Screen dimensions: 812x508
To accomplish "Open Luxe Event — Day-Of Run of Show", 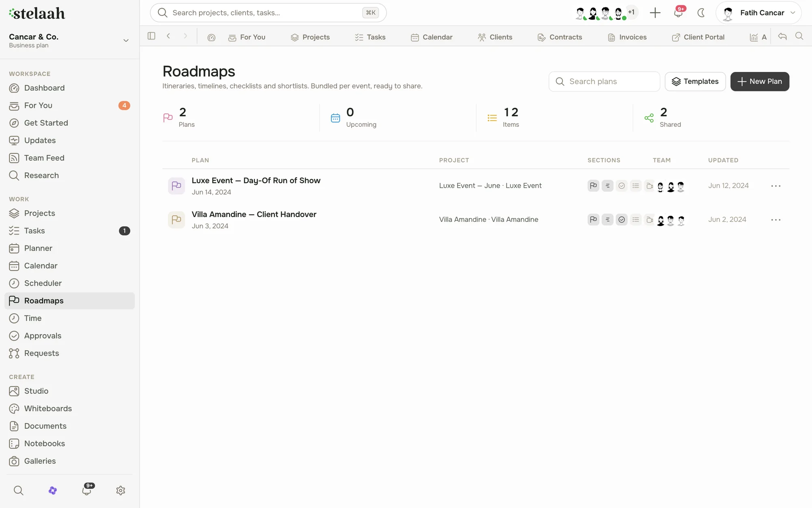I will coord(256,180).
